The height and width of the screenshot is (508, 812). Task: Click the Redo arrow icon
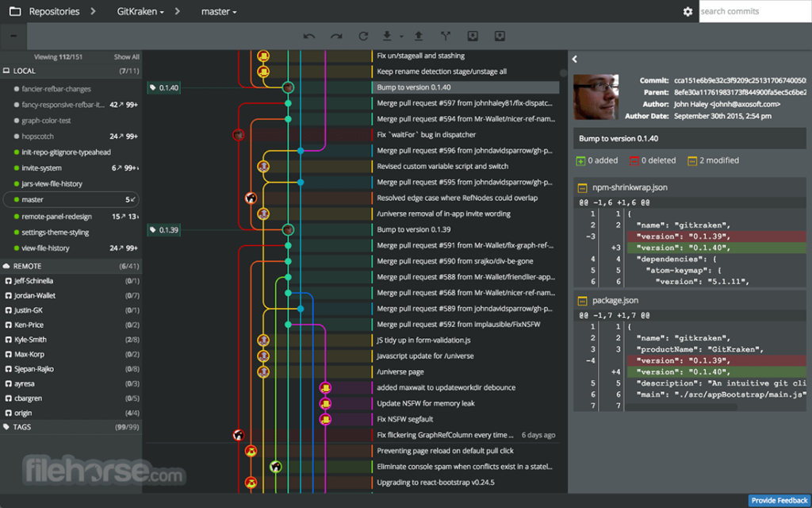[x=336, y=36]
